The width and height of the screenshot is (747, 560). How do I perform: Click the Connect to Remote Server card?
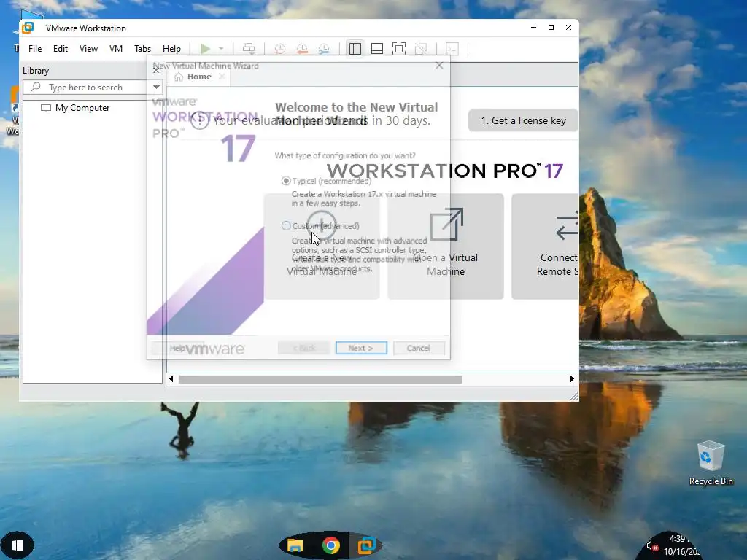[x=545, y=246]
